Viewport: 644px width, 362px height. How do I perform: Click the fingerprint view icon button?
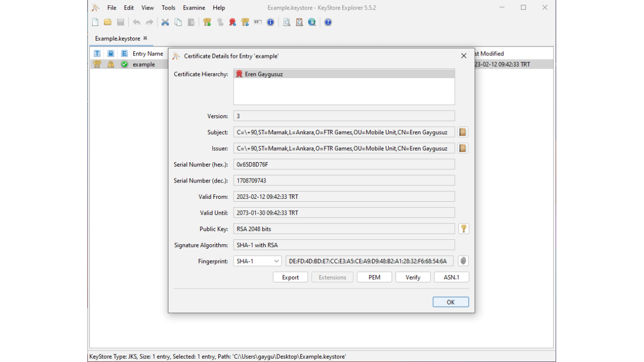tap(463, 261)
